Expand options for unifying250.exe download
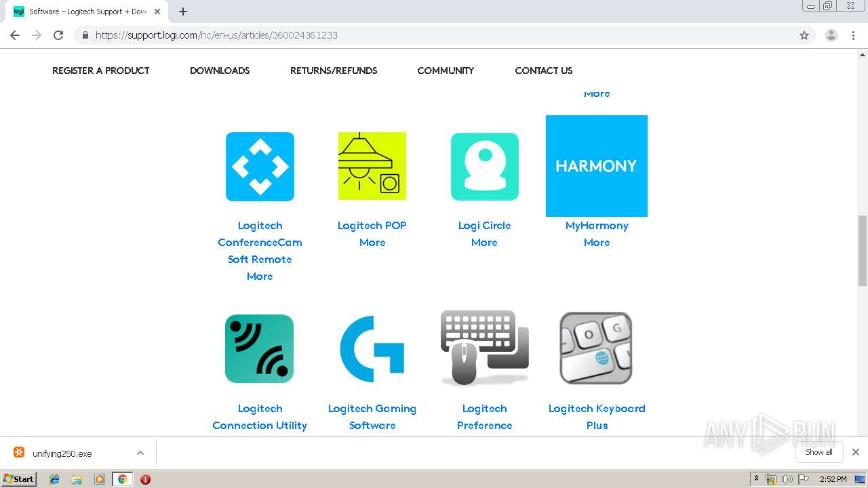This screenshot has width=868, height=488. point(140,453)
